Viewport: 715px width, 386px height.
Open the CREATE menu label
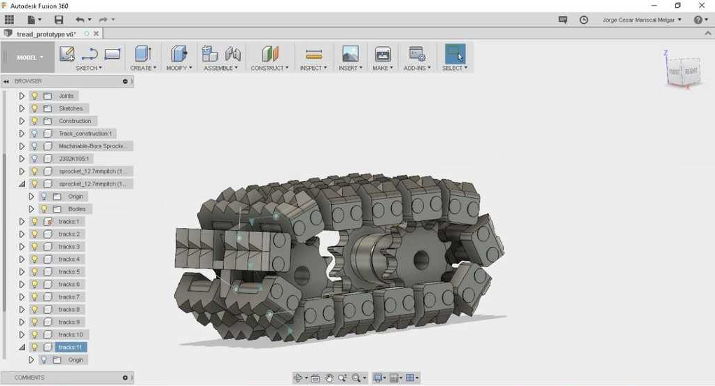click(x=143, y=68)
